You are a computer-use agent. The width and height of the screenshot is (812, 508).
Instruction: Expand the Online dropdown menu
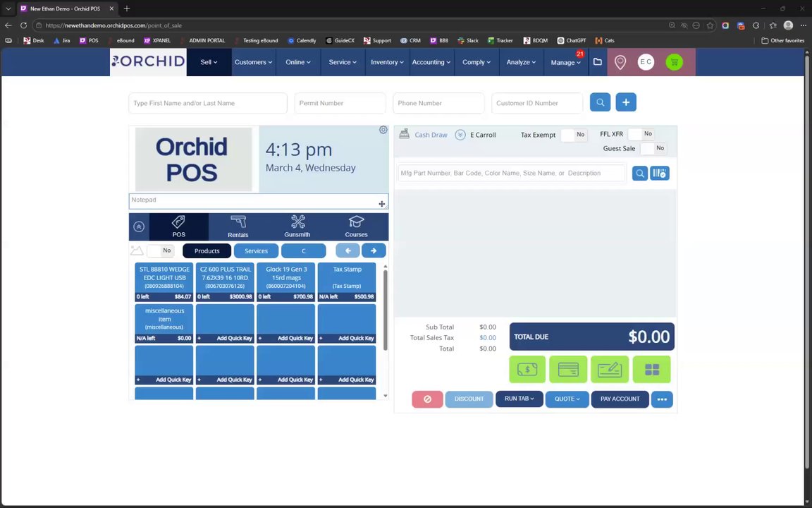297,62
